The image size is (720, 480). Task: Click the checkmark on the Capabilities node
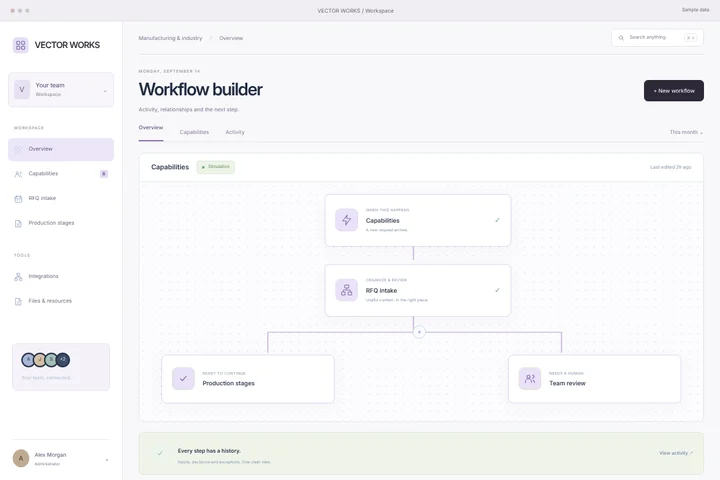point(497,220)
